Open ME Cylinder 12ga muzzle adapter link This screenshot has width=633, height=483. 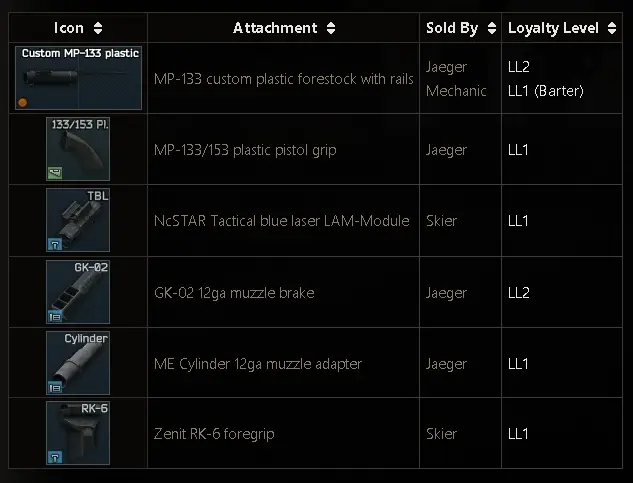pos(258,364)
